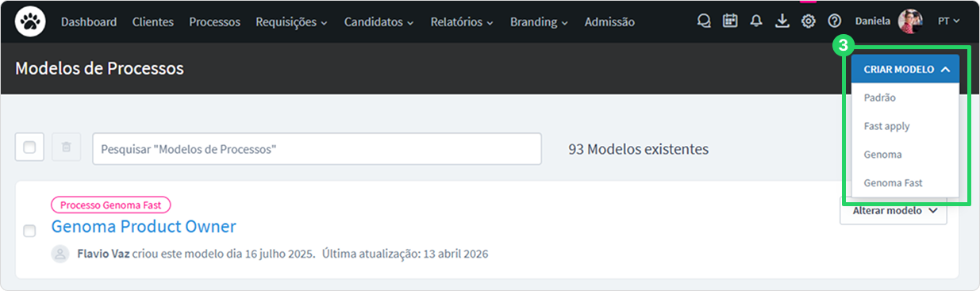The image size is (980, 291).
Task: Collapse the Criar Modelo dropdown button
Action: point(905,69)
